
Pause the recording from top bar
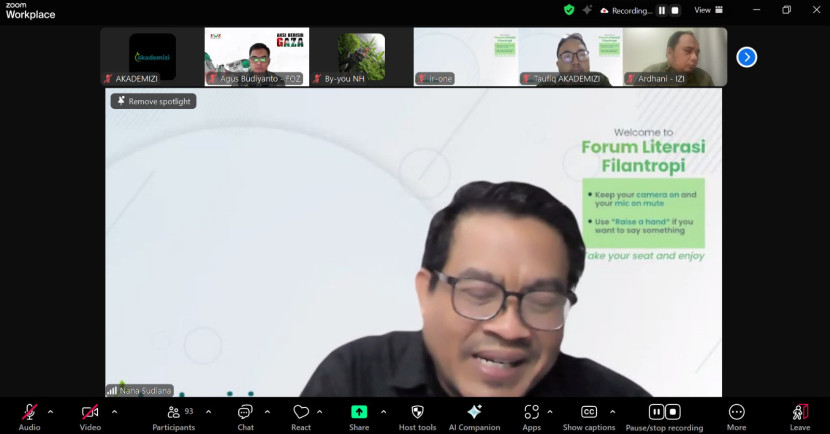(x=660, y=10)
